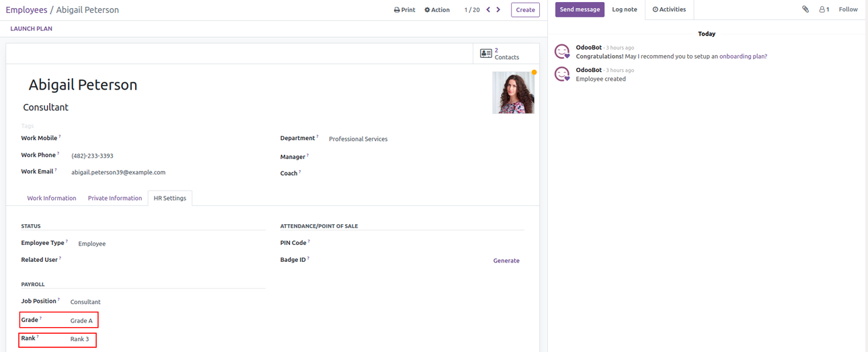Switch to the Work Information tab
This screenshot has width=868, height=352.
click(52, 199)
